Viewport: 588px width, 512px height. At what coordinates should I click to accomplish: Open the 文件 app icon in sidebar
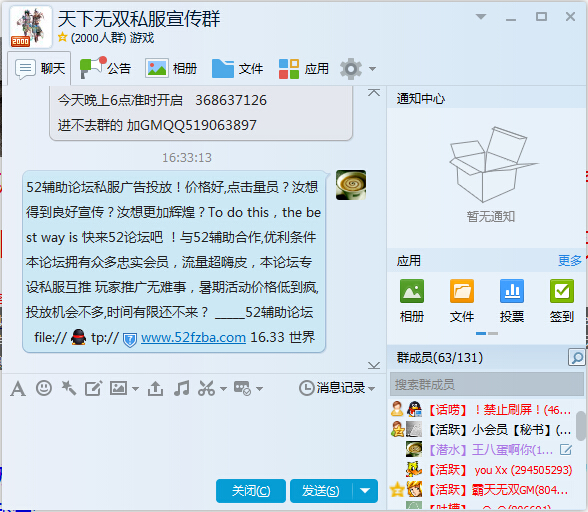click(462, 301)
